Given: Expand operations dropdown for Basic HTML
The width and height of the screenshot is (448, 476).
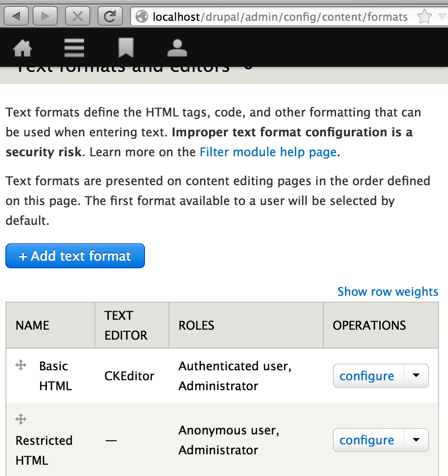Looking at the screenshot, I should point(416,376).
